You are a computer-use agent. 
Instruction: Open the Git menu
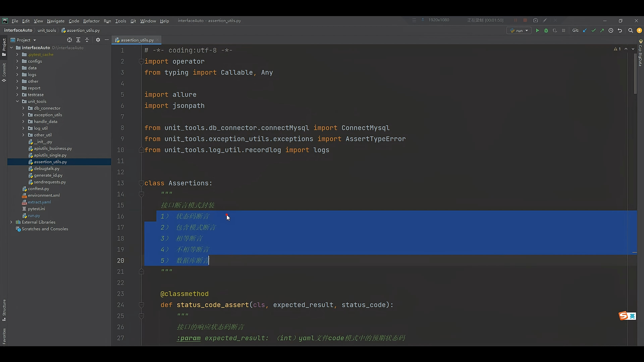tap(133, 21)
